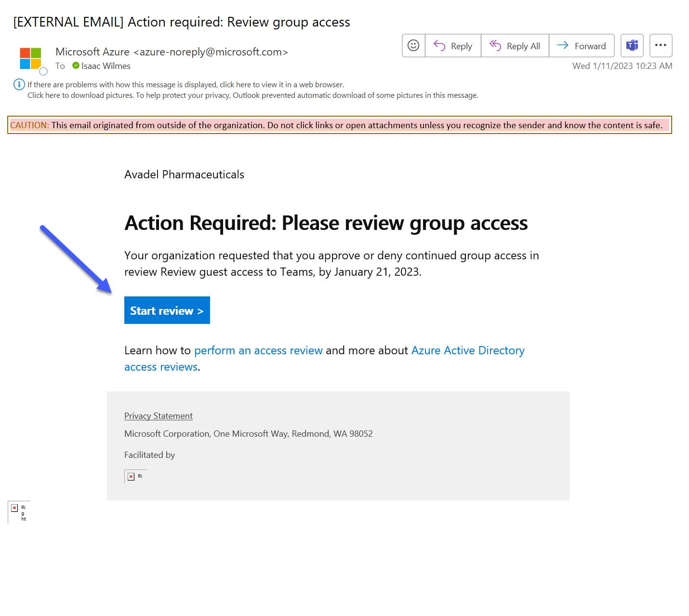Forward this email message
Image resolution: width=689 pixels, height=616 pixels.
582,46
